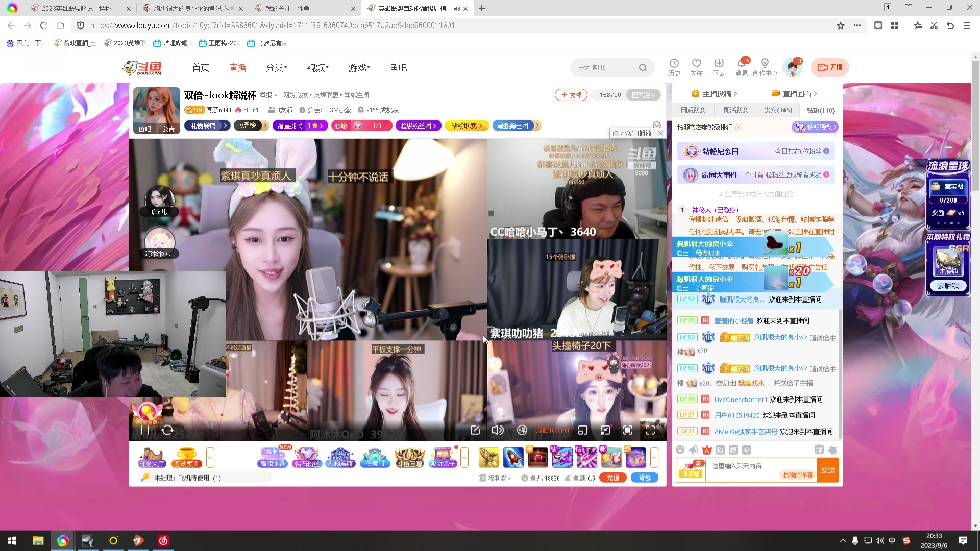Image resolution: width=980 pixels, height=551 pixels.
Task: Click the theater mode icon in player
Action: pos(605,430)
